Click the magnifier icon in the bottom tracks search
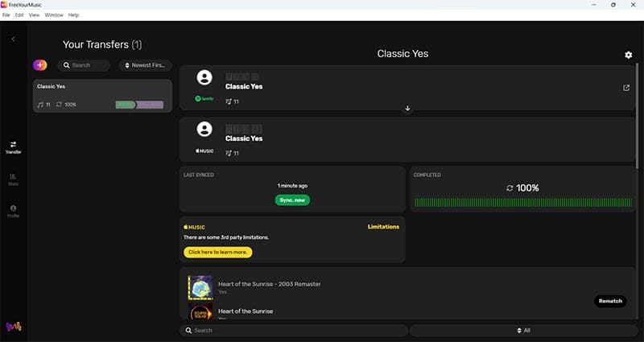 (x=188, y=330)
